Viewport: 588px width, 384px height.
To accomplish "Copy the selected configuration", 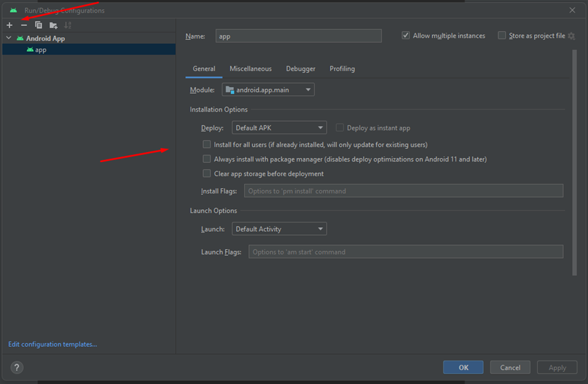I will 38,25.
